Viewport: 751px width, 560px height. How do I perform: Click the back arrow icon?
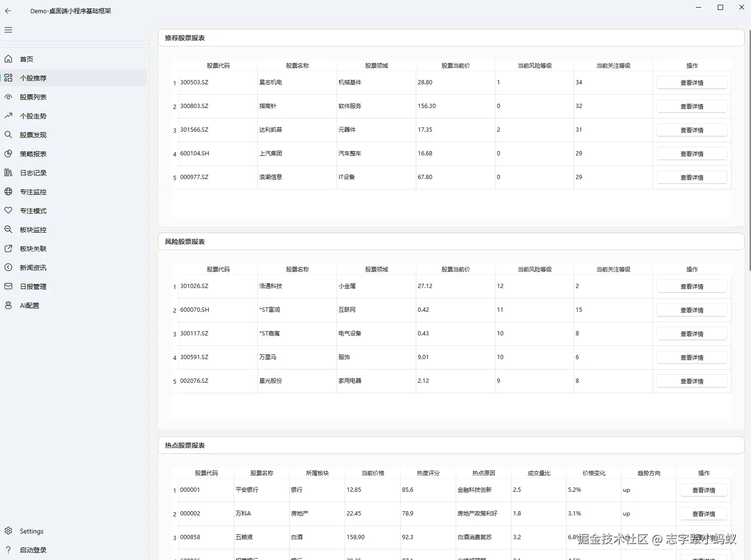[8, 10]
